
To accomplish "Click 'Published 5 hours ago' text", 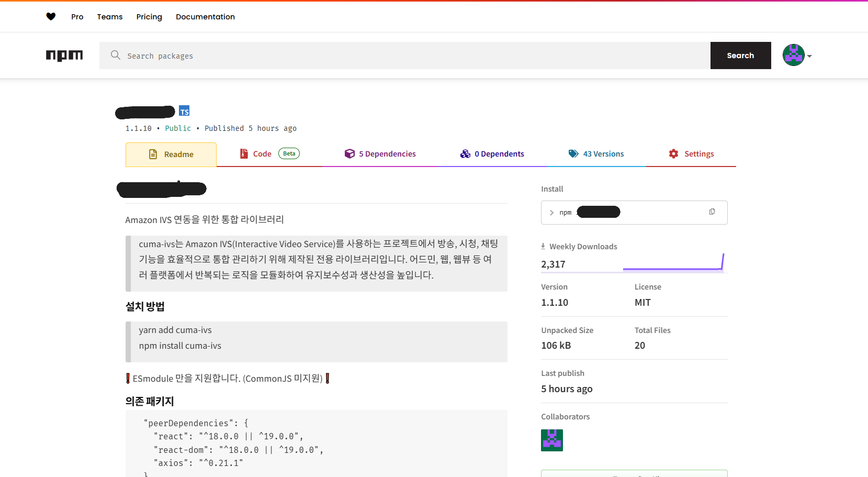I will [251, 128].
